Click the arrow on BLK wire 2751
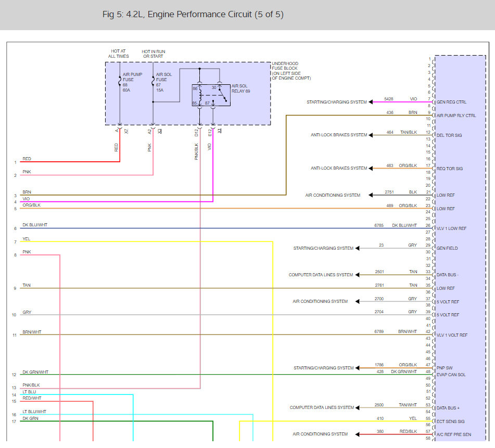Image resolution: width=495 pixels, height=448 pixels. point(371,195)
